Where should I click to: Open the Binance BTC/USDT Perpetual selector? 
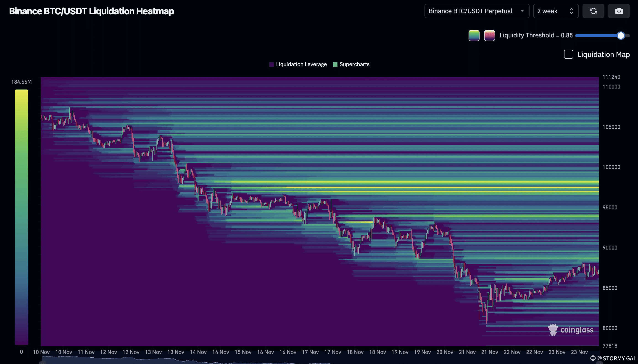pos(471,11)
